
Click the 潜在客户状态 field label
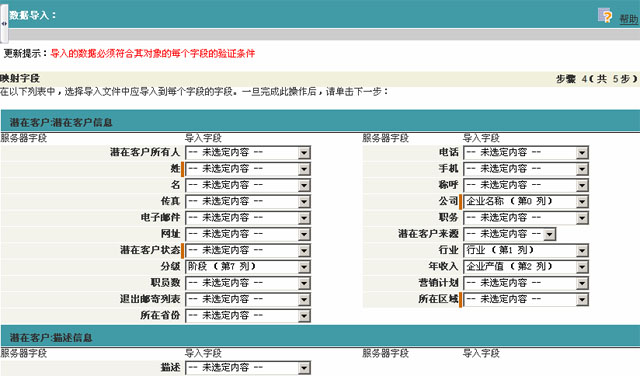pos(150,250)
